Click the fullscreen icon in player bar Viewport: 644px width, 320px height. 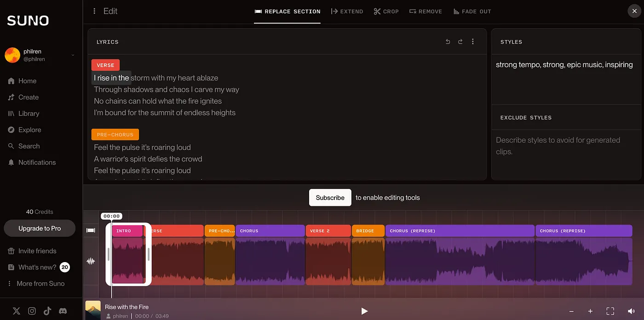click(x=610, y=311)
